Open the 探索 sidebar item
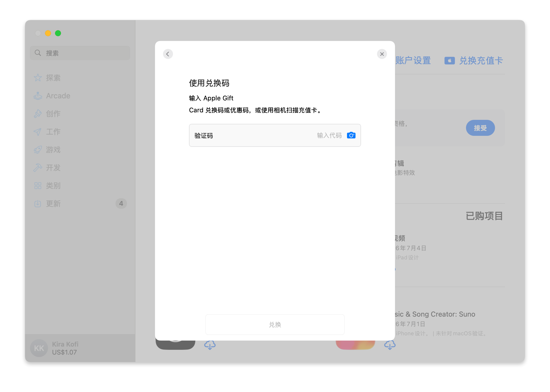This screenshot has height=392, width=550. click(80, 78)
